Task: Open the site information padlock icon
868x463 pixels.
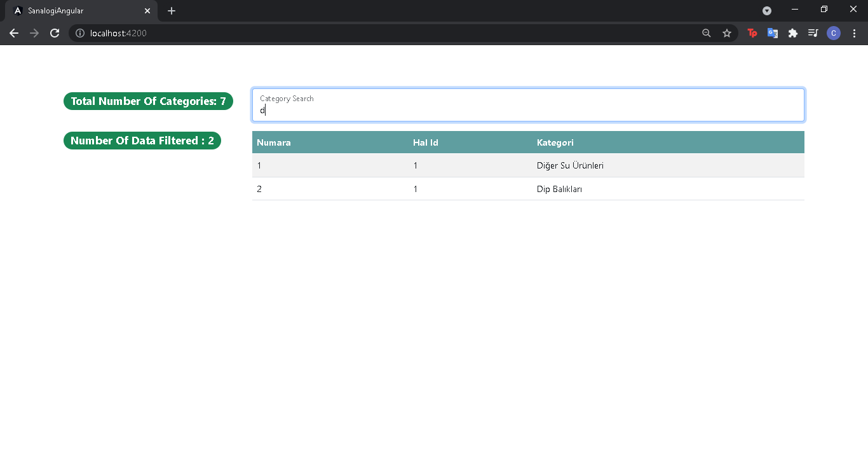Action: pyautogui.click(x=79, y=33)
